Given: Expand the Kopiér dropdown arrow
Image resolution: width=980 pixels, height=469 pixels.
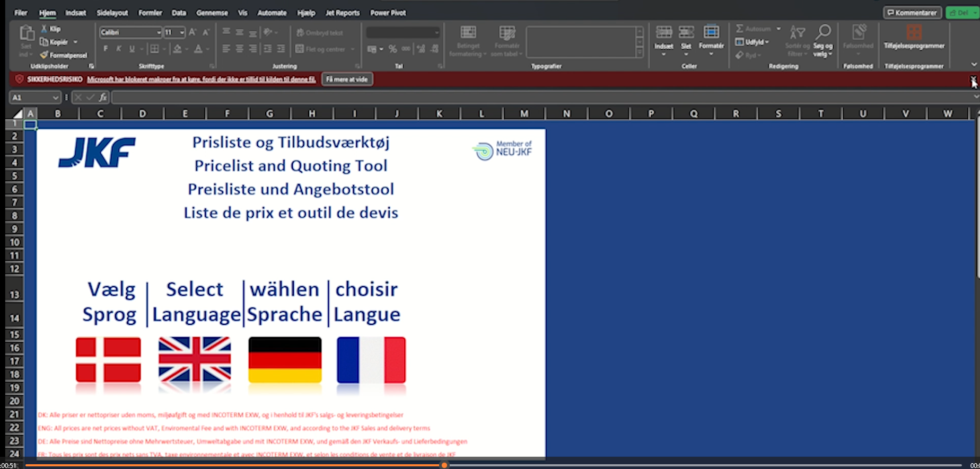Looking at the screenshot, I should click(x=75, y=42).
